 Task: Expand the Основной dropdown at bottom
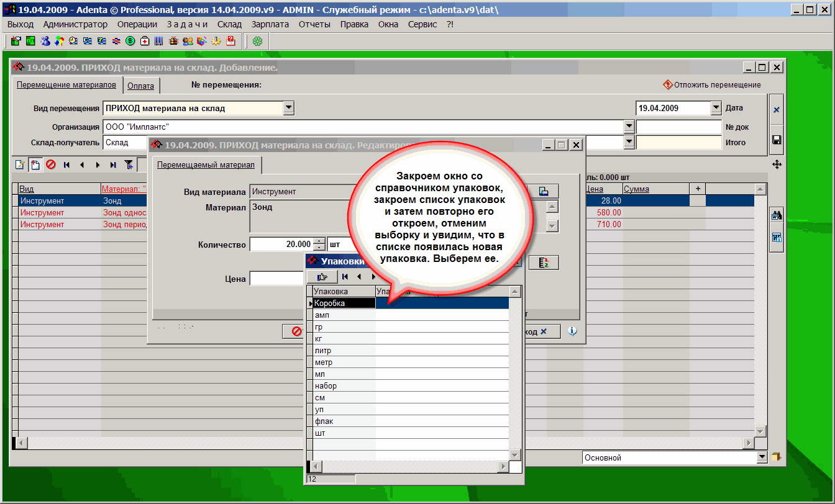(x=762, y=457)
